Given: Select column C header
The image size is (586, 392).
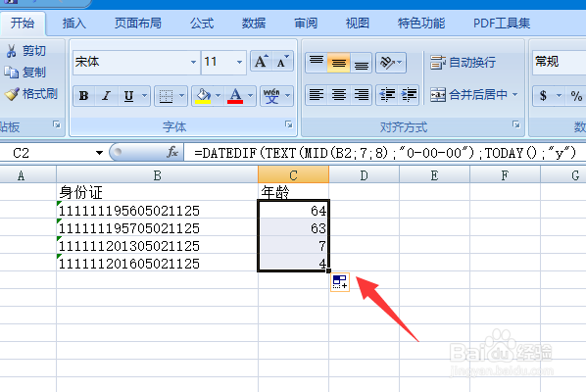Looking at the screenshot, I should coord(293,174).
